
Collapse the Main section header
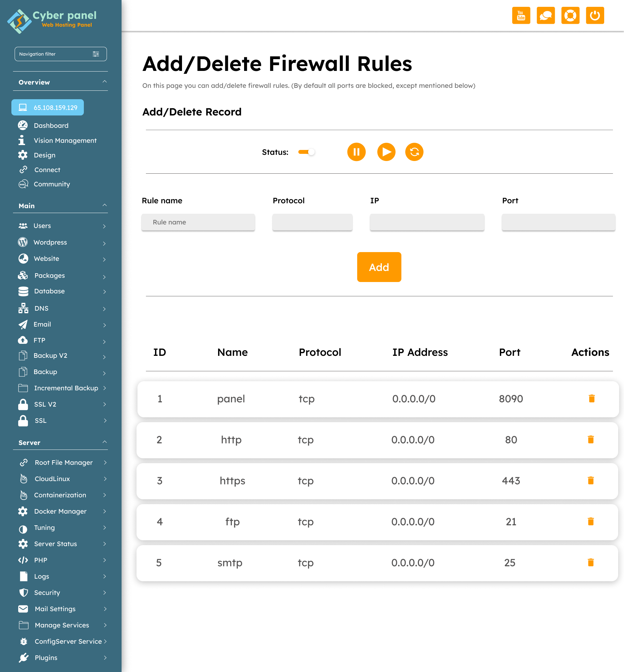[x=105, y=206]
